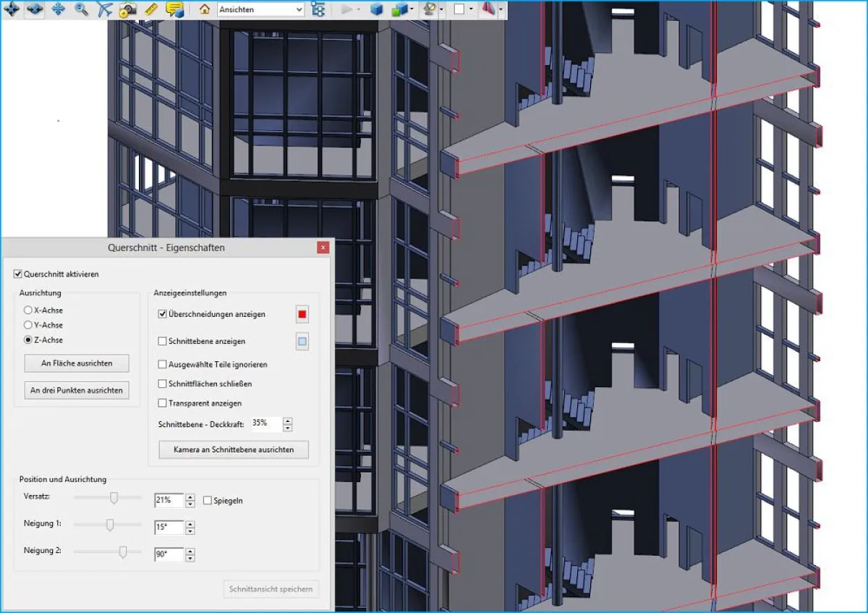Activate the Fly navigation tool

[105, 9]
